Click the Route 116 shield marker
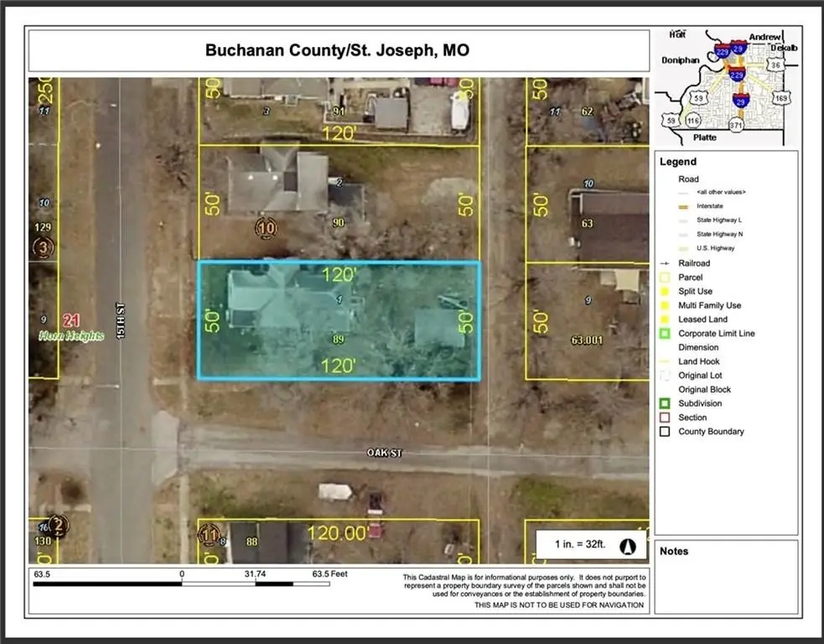824x644 pixels. click(x=692, y=122)
